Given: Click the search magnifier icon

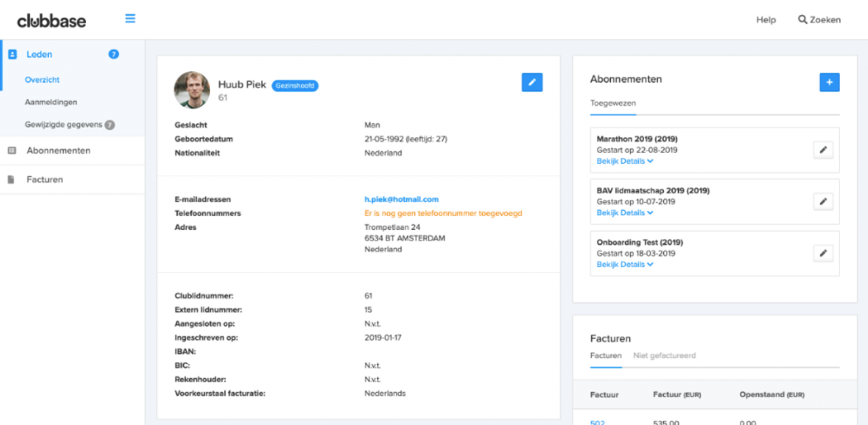Looking at the screenshot, I should point(803,20).
